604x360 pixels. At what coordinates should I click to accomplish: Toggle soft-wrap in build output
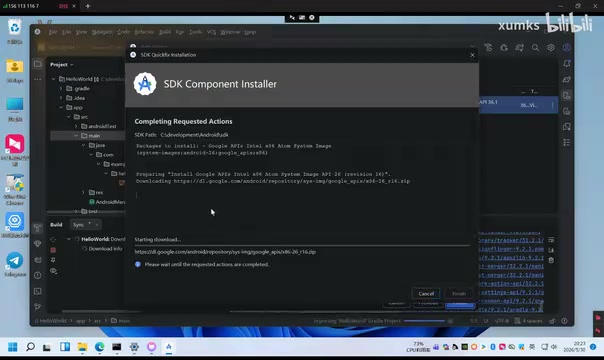[551, 240]
